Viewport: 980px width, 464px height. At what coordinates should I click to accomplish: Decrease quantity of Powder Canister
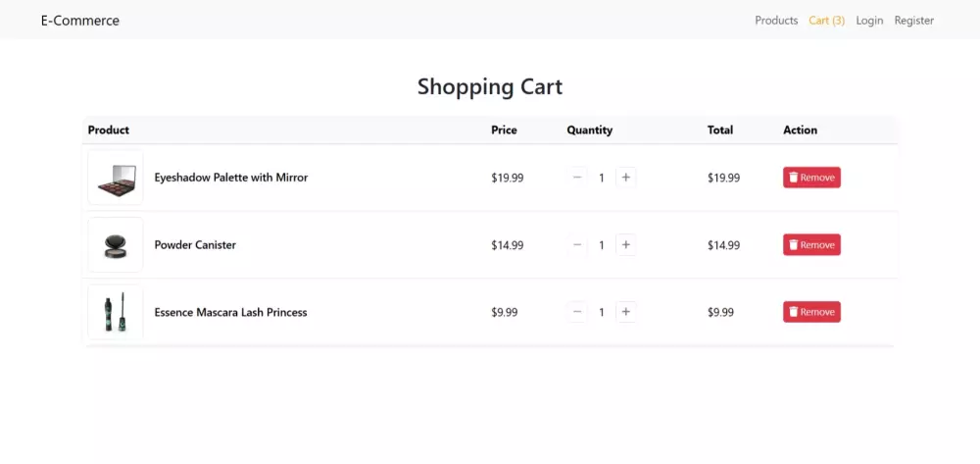tap(577, 245)
